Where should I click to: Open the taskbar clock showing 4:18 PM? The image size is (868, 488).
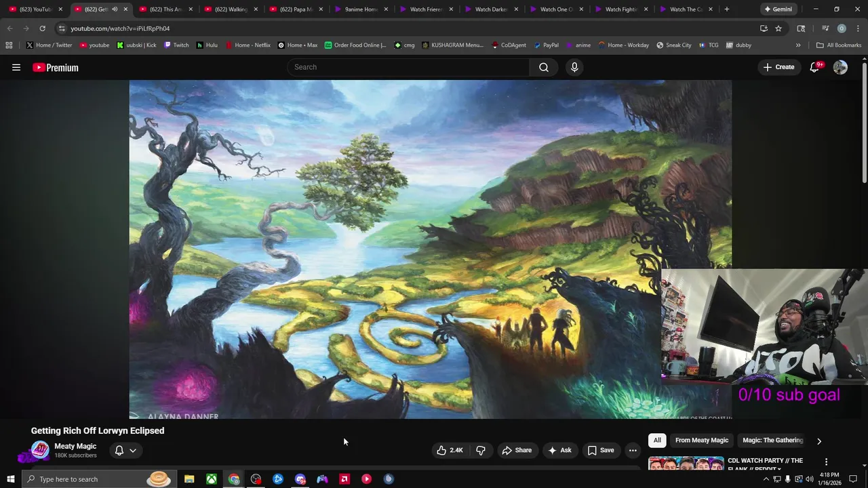[829, 479]
